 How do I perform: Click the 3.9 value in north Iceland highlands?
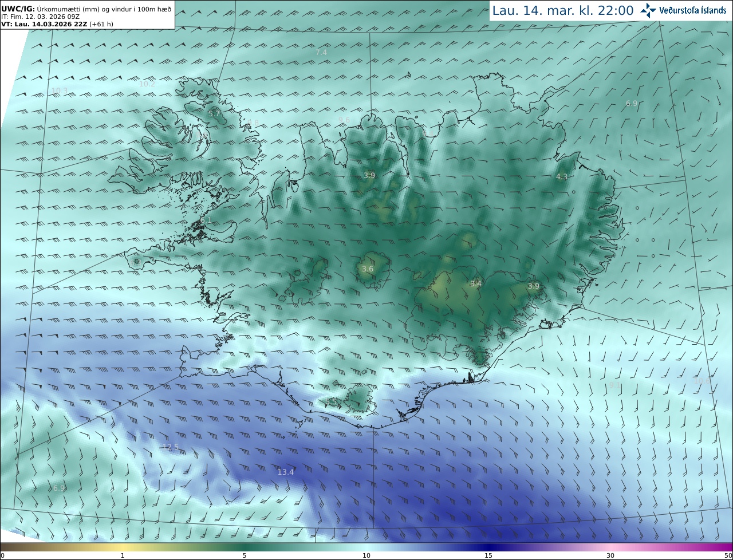point(369,175)
